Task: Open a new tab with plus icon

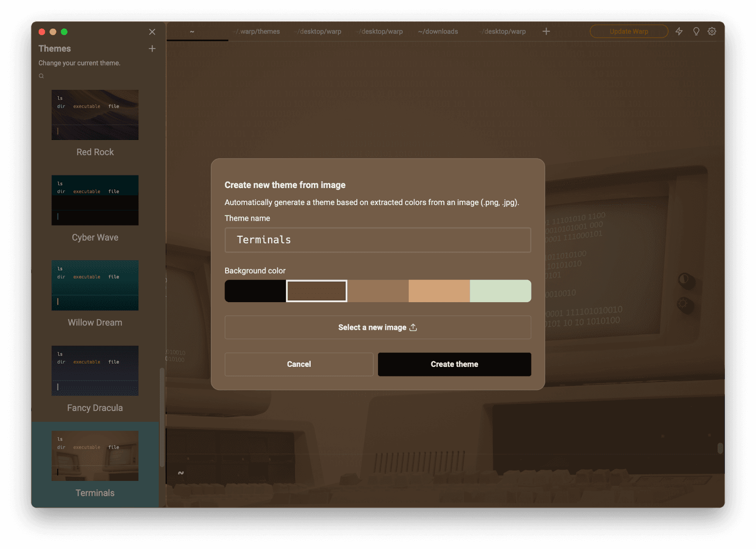Action: pos(546,31)
